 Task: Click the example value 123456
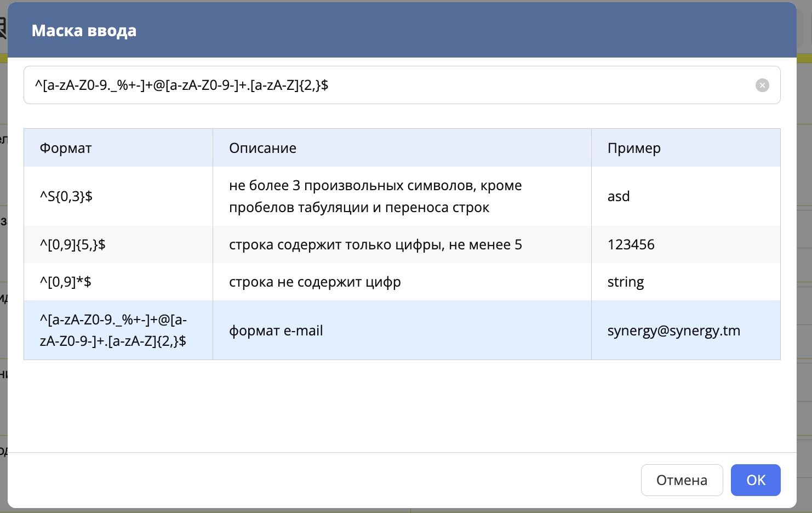[631, 244]
